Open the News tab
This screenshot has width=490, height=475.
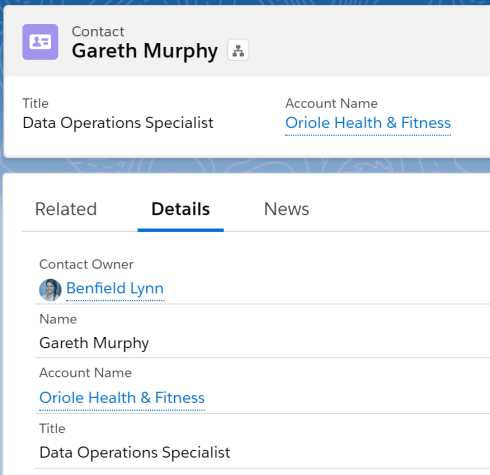287,209
